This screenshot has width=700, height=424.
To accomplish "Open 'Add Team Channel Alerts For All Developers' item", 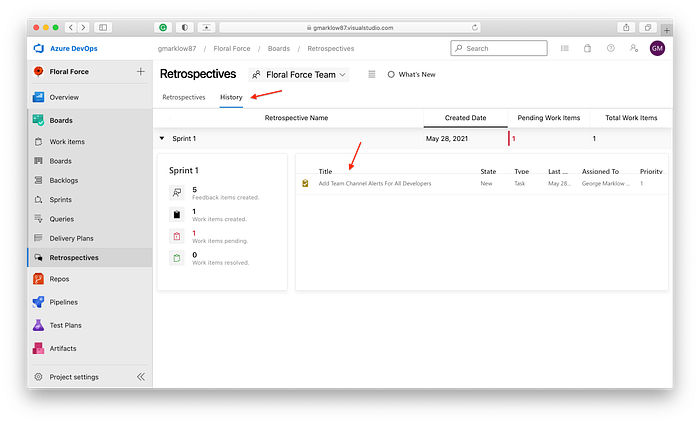I will pos(375,183).
